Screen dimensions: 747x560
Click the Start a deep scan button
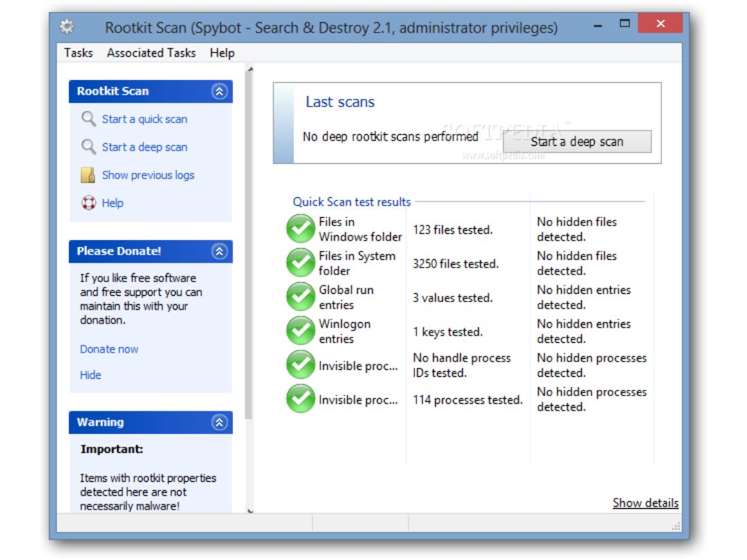577,142
